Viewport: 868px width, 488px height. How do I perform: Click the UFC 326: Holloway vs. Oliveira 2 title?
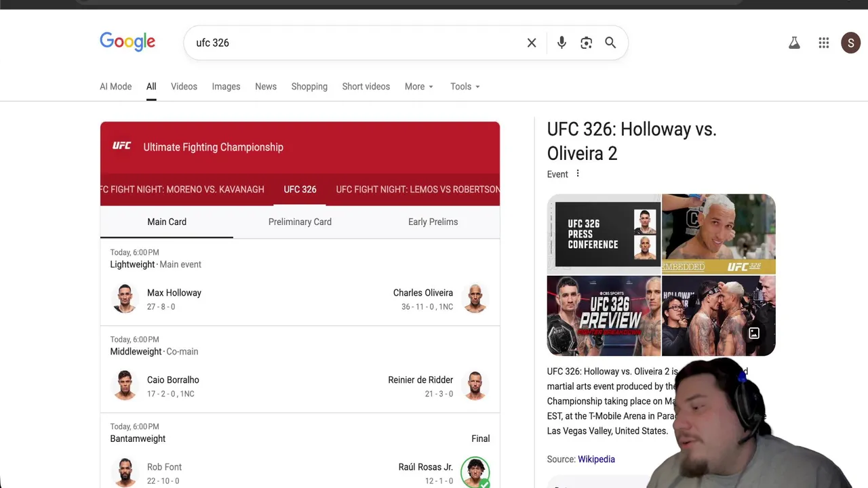(x=631, y=141)
